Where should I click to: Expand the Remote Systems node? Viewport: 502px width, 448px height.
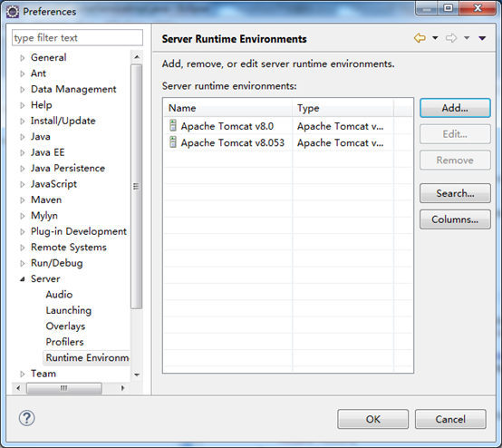(22, 248)
